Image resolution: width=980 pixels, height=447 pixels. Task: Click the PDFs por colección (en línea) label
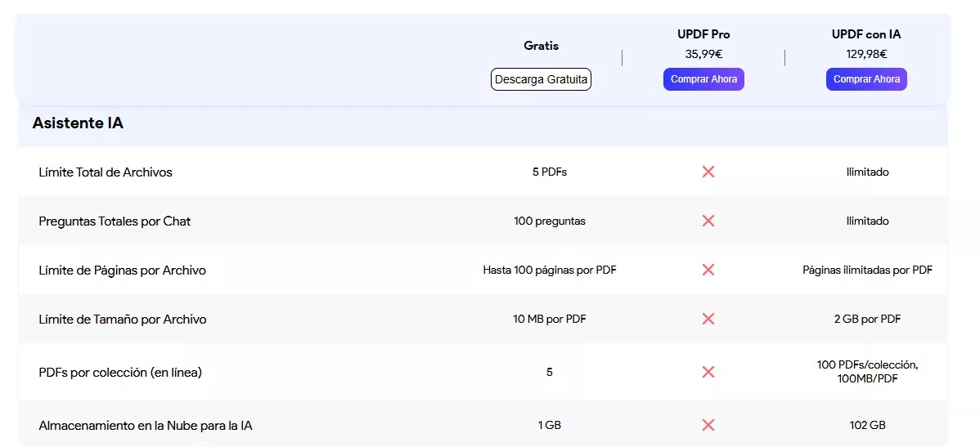click(120, 373)
